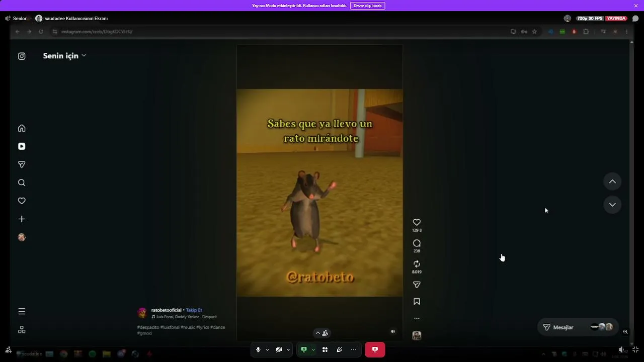Screen dimensions: 644x362
Task: Go back in the shared browser
Action: coord(17,32)
